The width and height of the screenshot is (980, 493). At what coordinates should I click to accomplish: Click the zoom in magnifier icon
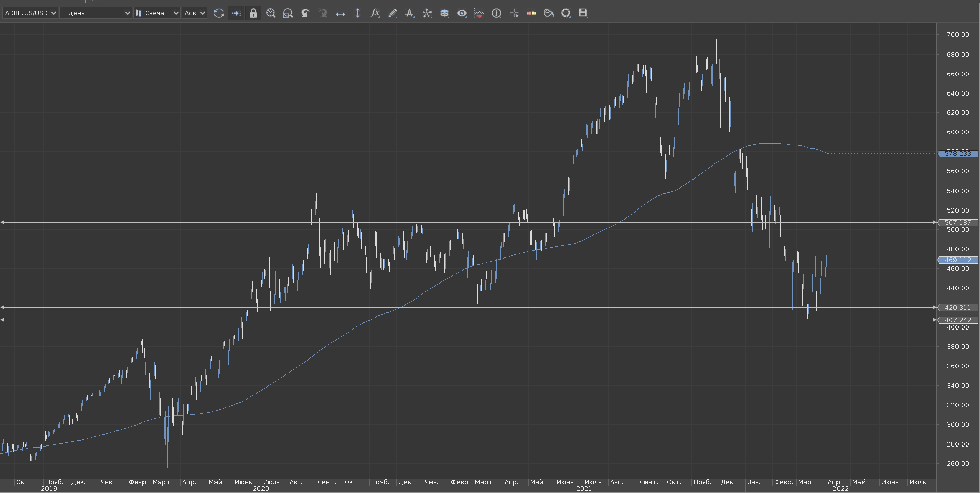point(271,13)
